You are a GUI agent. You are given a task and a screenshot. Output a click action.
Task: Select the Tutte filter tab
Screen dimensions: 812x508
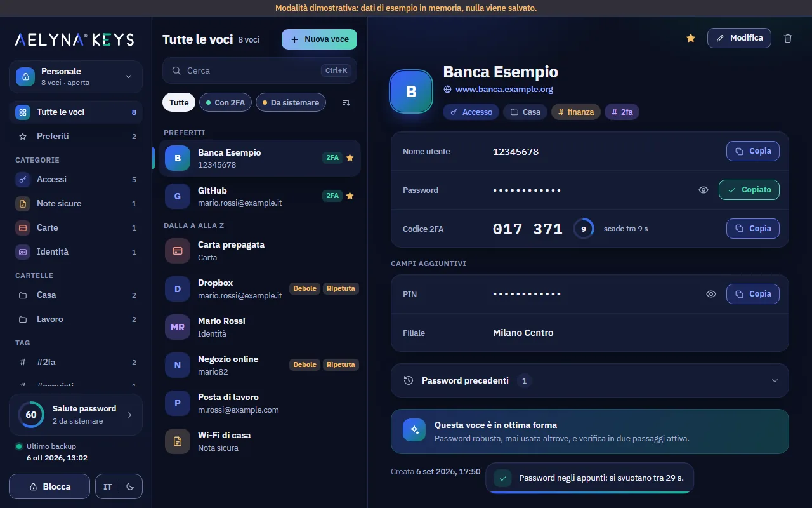coord(179,102)
